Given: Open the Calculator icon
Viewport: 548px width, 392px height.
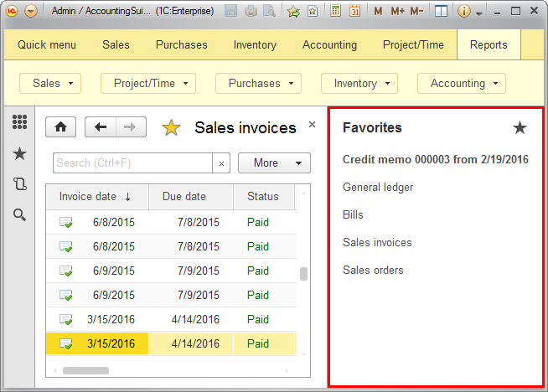Looking at the screenshot, I should (335, 11).
